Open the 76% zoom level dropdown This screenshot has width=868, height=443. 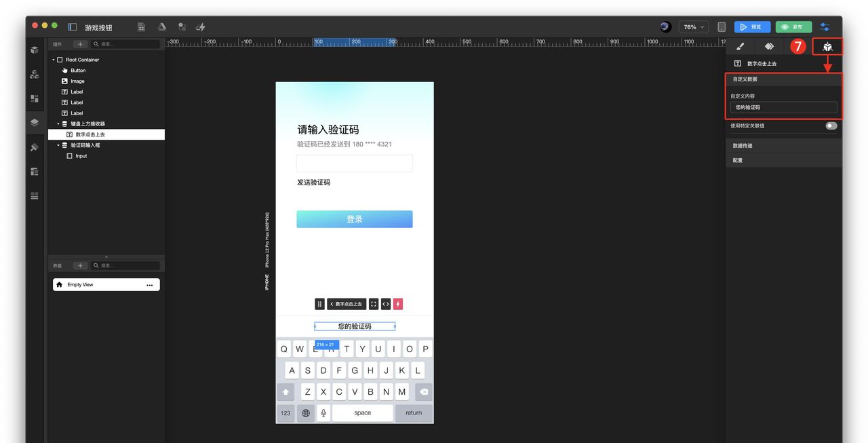click(x=692, y=26)
